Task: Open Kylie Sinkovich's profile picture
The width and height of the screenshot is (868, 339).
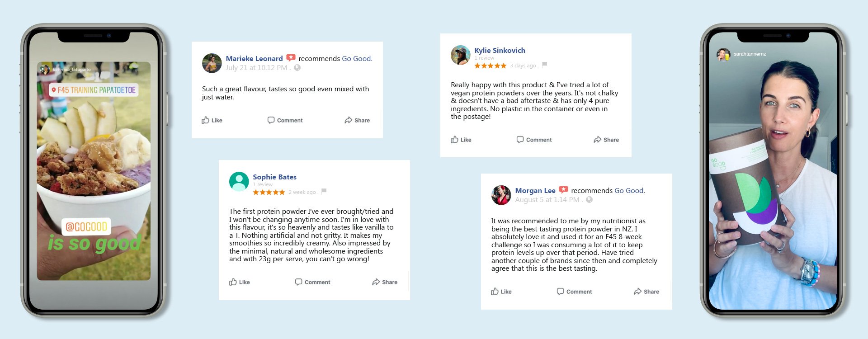Action: pyautogui.click(x=461, y=55)
